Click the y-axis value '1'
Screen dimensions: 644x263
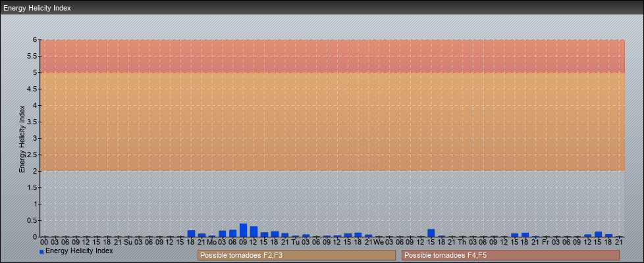tap(35, 204)
